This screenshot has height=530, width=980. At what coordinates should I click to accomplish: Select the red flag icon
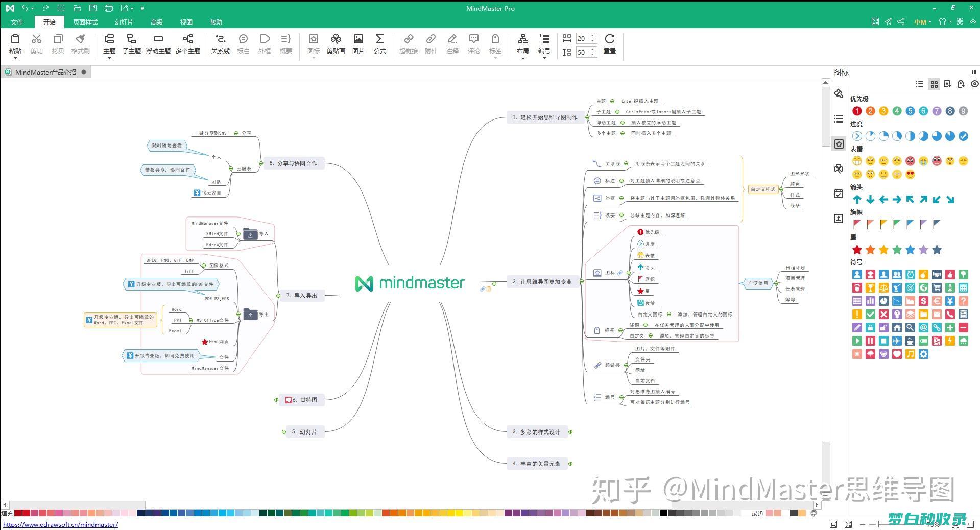point(857,224)
